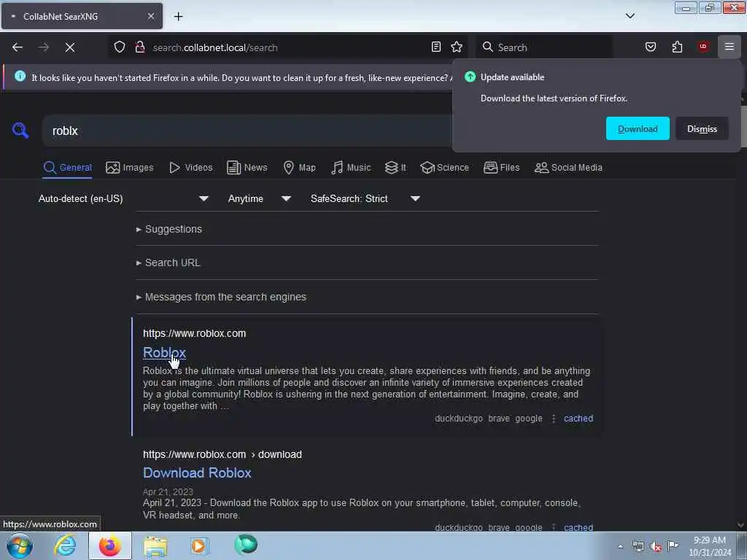
Task: Go back to the previous page
Action: [18, 47]
